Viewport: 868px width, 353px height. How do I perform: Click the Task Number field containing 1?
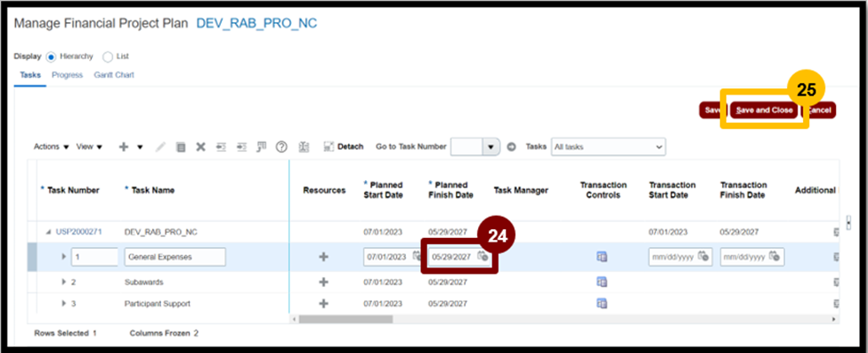94,257
